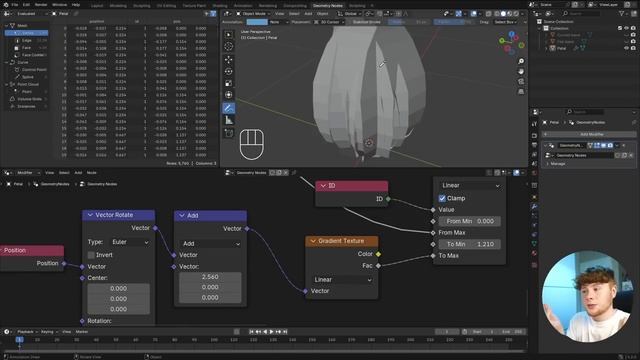The image size is (640, 360).
Task: Select the Annotate pencil tool
Action: point(229,108)
